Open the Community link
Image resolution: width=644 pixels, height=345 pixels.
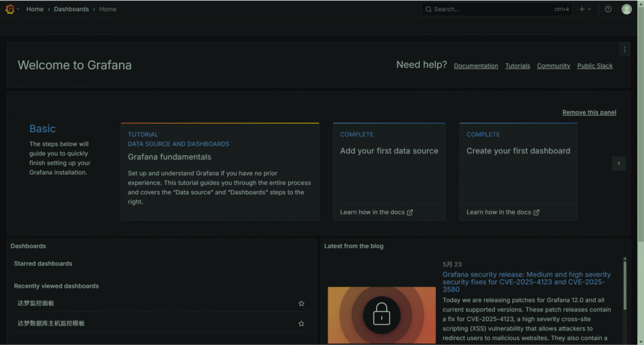[553, 66]
